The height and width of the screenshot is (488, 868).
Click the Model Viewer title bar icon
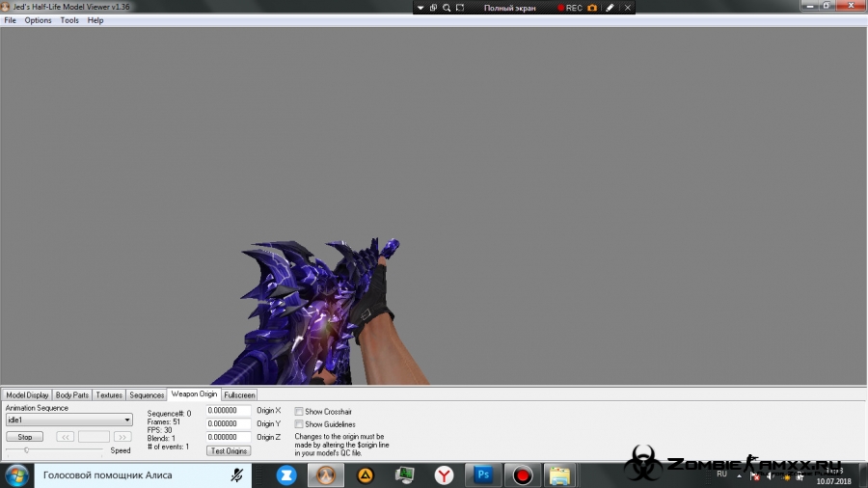point(5,7)
